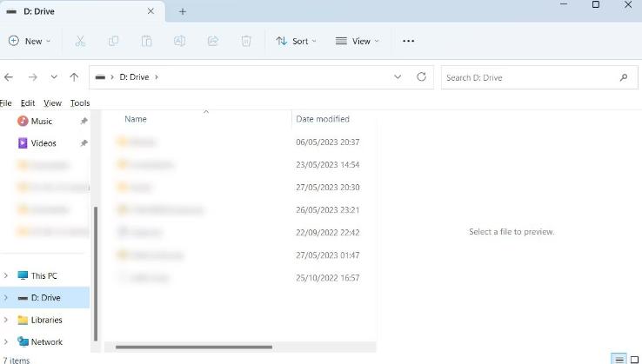642x364 pixels.
Task: Add a new tab with plus
Action: pos(183,12)
